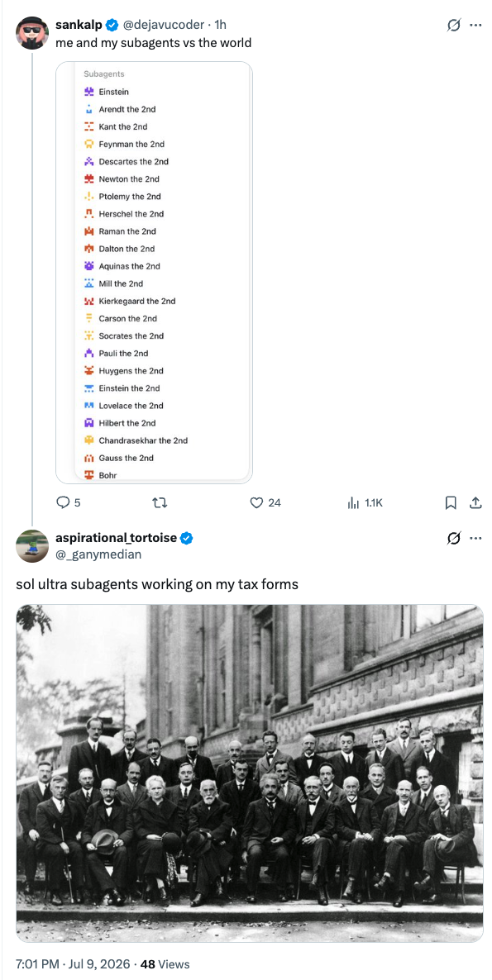The width and height of the screenshot is (492, 980).
Task: Bookmark sankalp's tweet
Action: [451, 502]
